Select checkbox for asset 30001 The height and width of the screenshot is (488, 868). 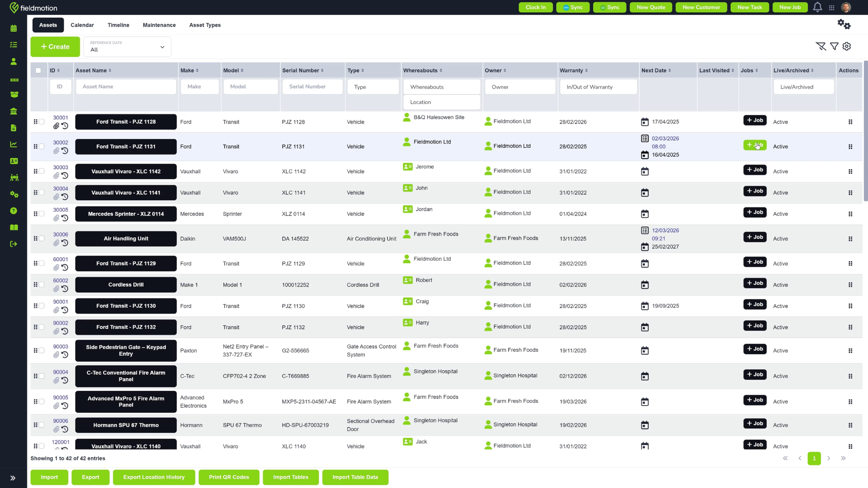[42, 122]
